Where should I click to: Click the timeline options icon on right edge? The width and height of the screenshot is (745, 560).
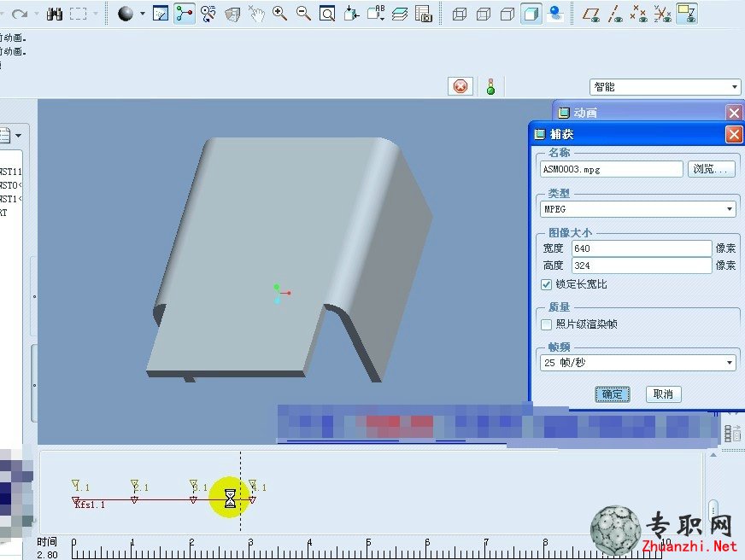[732, 434]
